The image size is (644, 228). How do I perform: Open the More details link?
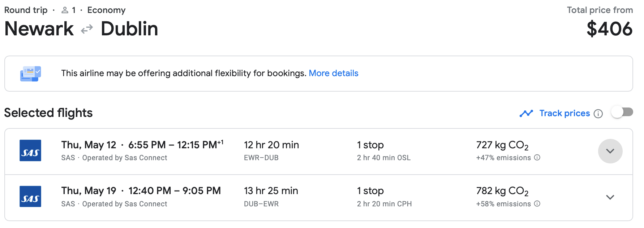tap(333, 73)
